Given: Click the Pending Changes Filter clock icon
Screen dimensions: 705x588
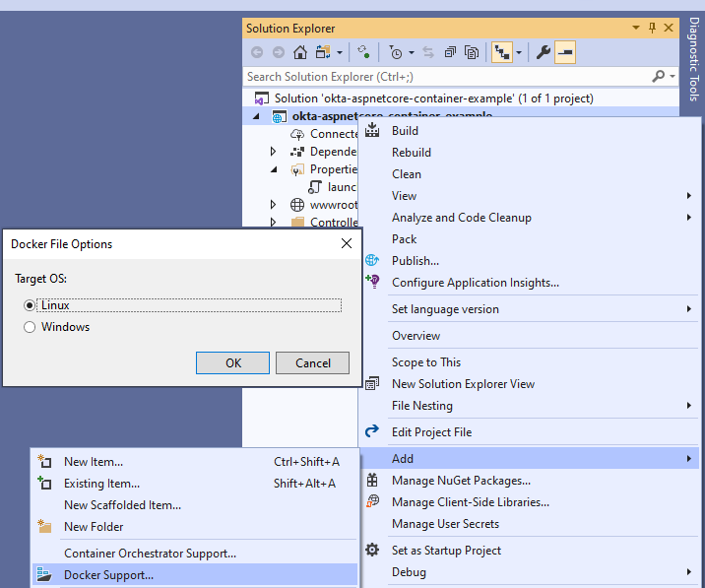Looking at the screenshot, I should 396,52.
